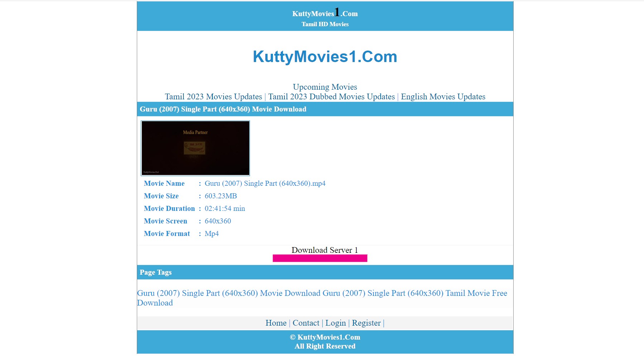This screenshot has height=364, width=644.
Task: Open the Register link
Action: click(366, 323)
